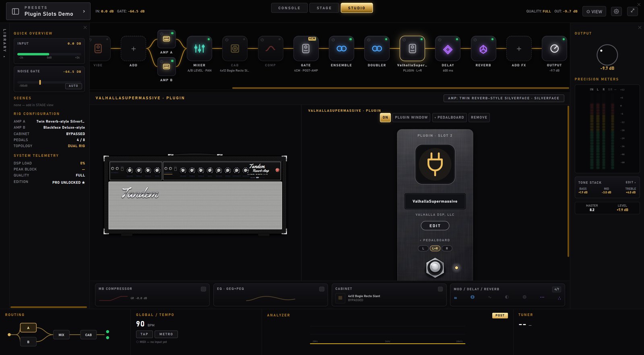Image resolution: width=644 pixels, height=355 pixels.
Task: Select the Ensemble effect block
Action: (x=341, y=49)
